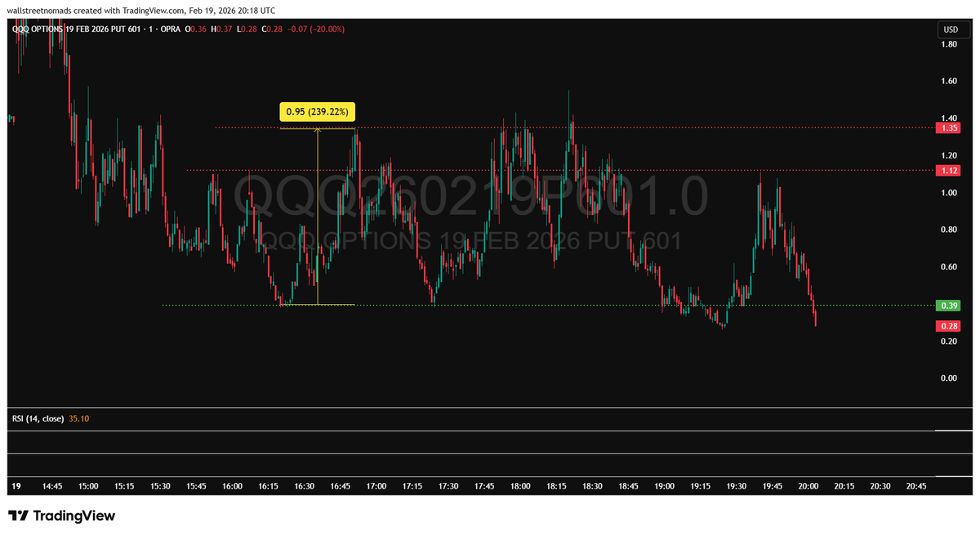Click the wallstreetnomads attribution text at top

click(x=39, y=11)
